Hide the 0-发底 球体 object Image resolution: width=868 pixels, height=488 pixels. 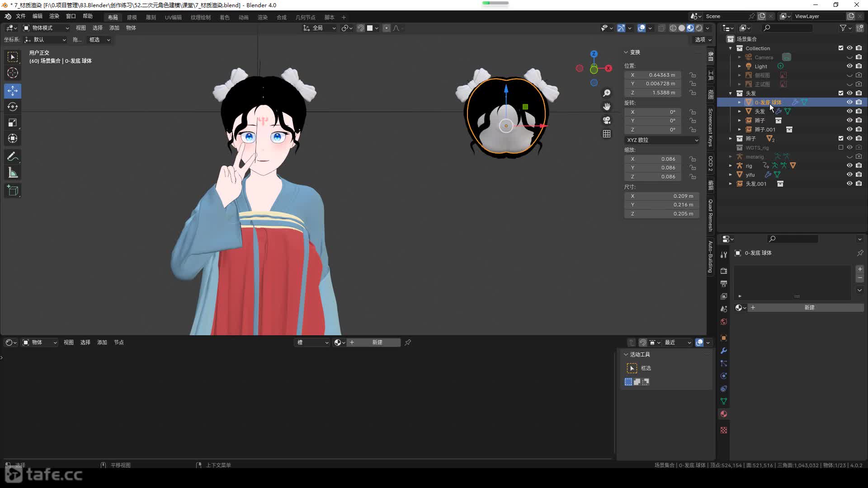coord(849,102)
